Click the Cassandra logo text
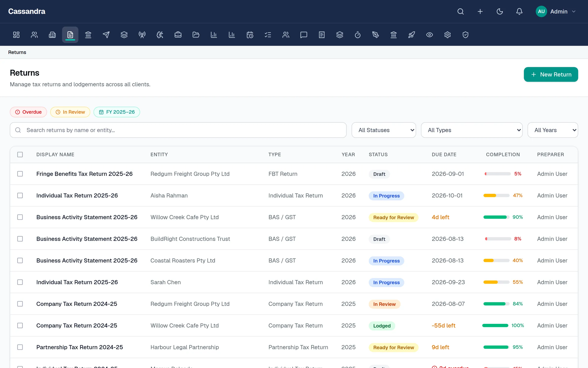588x368 pixels. (x=27, y=12)
